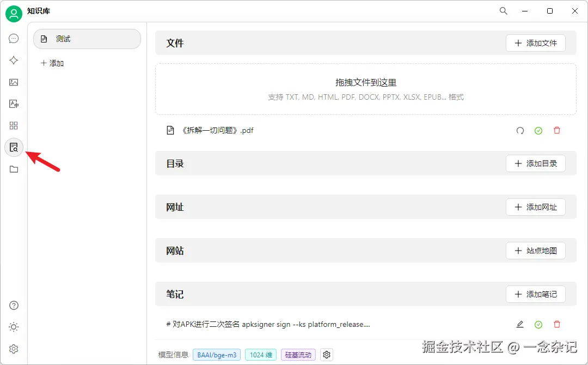Click the green status check for the note
This screenshot has height=365, width=588.
tap(538, 325)
